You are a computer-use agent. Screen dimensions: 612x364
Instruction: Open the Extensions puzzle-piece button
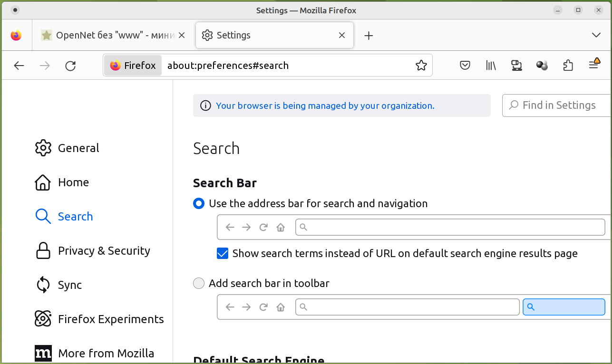point(568,66)
